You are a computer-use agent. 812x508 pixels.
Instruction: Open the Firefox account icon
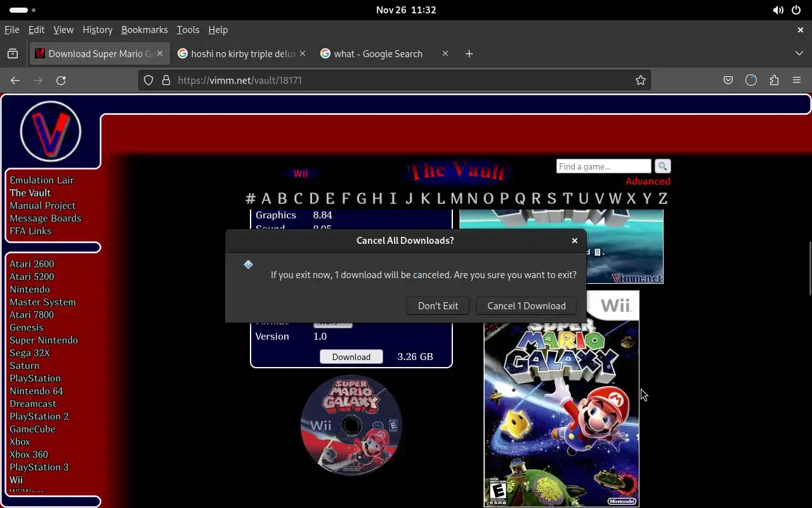[x=751, y=80]
